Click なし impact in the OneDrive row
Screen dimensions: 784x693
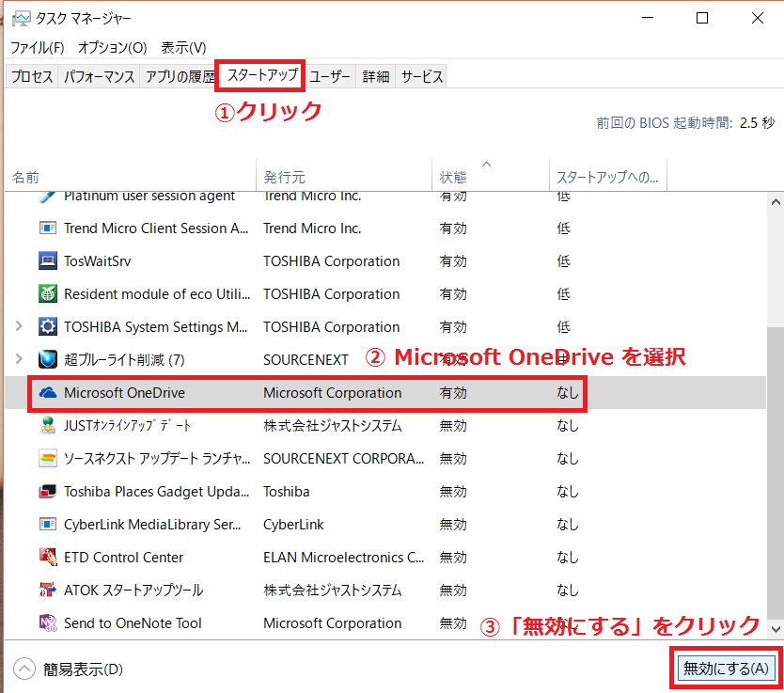coord(568,393)
